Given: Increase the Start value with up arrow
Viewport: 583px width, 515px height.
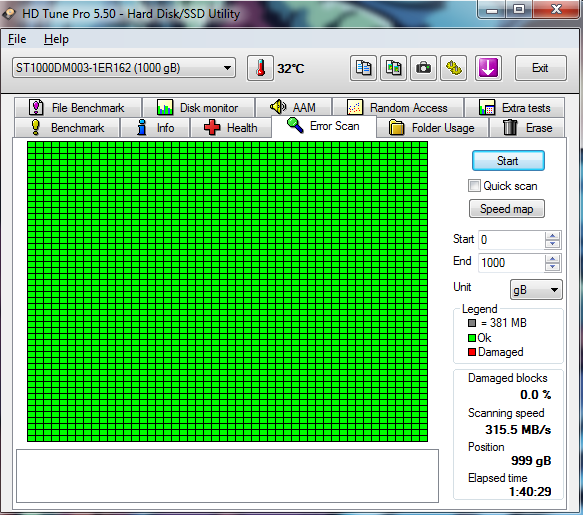Looking at the screenshot, I should point(553,236).
